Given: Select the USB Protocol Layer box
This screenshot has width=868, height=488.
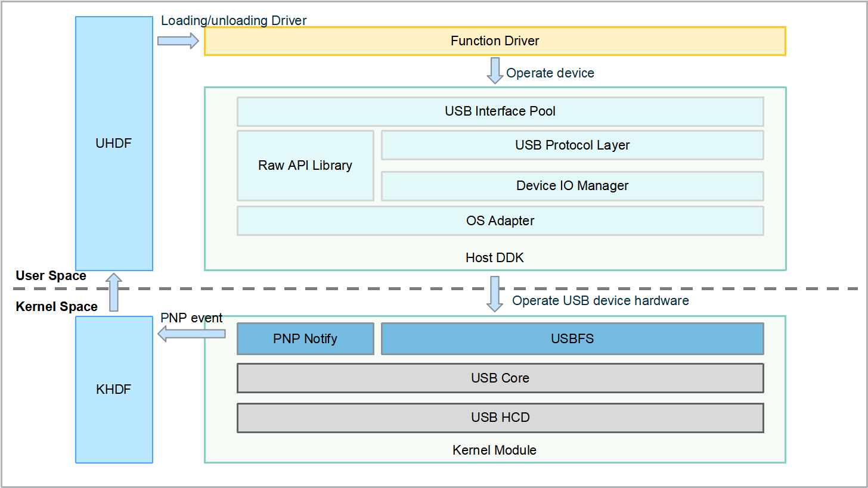Looking at the screenshot, I should (572, 145).
